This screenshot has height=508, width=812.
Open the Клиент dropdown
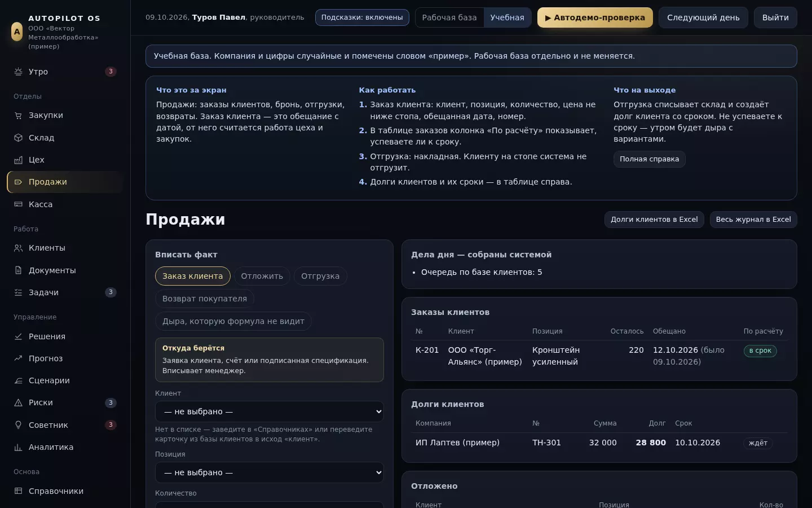(x=270, y=411)
